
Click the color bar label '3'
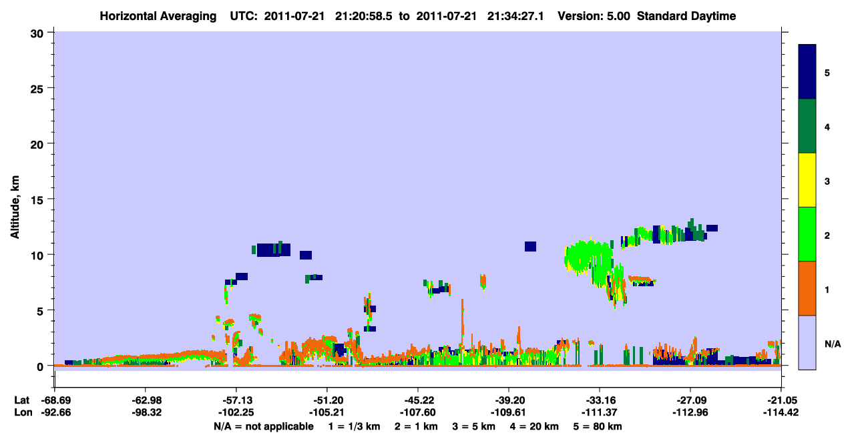point(827,181)
